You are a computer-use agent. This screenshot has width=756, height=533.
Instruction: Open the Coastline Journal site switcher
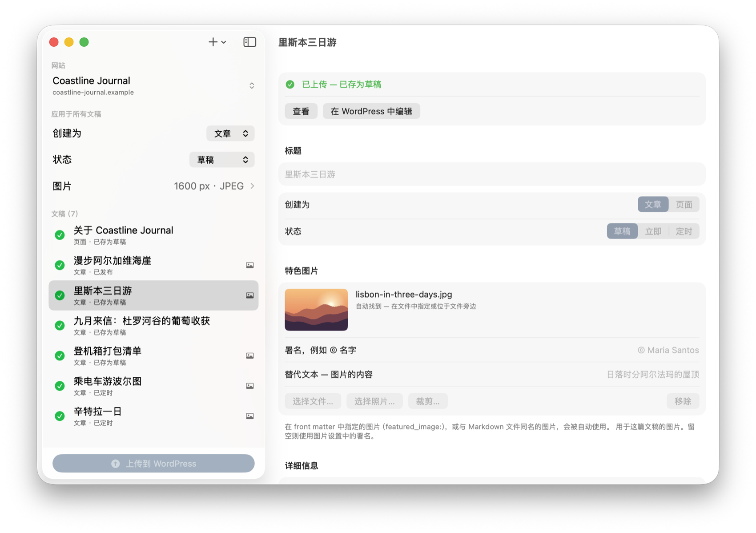click(x=153, y=85)
